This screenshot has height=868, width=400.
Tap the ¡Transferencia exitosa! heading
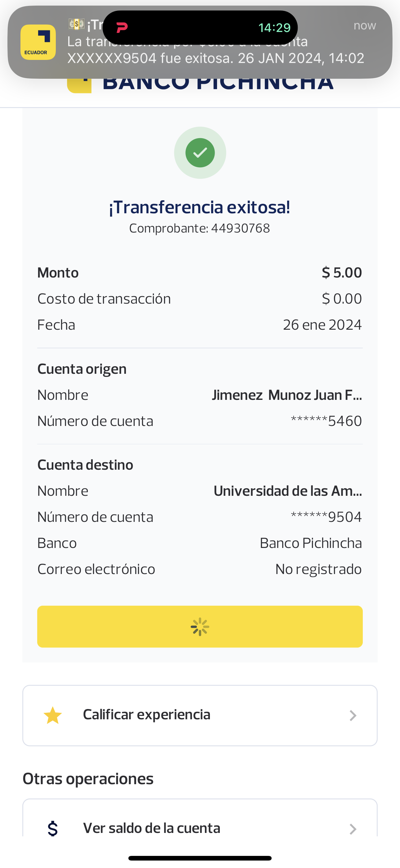pyautogui.click(x=200, y=207)
